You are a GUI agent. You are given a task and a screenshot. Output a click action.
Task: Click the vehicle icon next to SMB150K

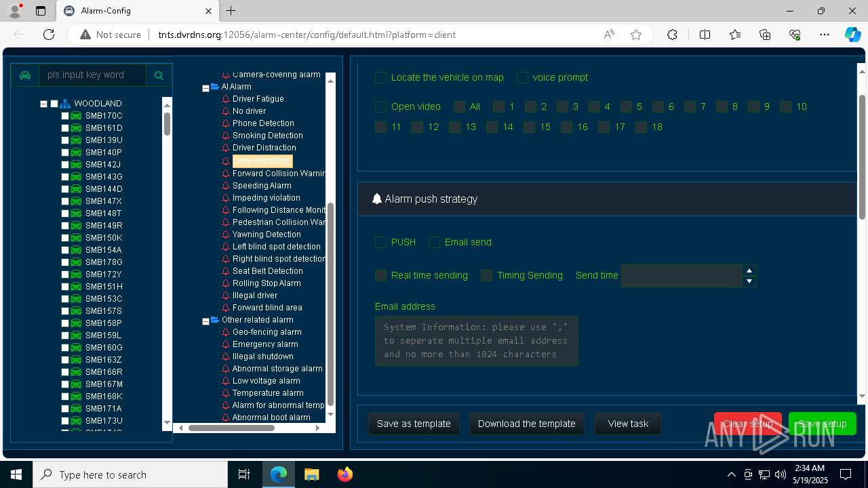(x=76, y=238)
